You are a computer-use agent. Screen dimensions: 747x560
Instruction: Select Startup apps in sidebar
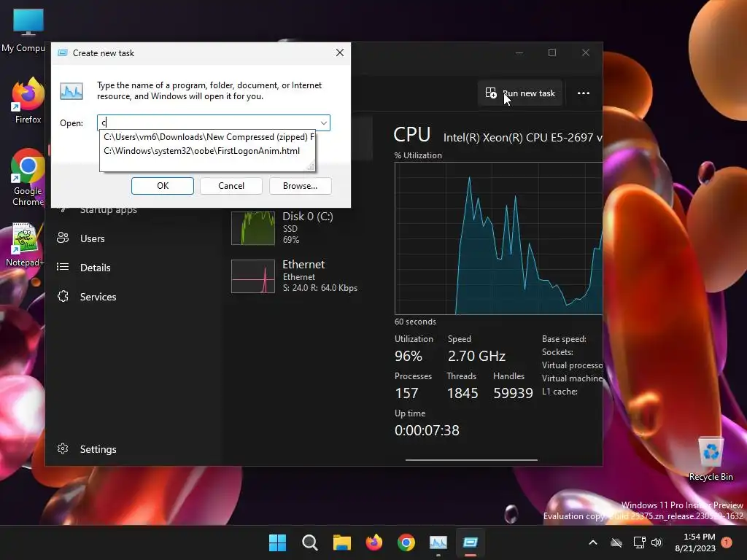[108, 210]
